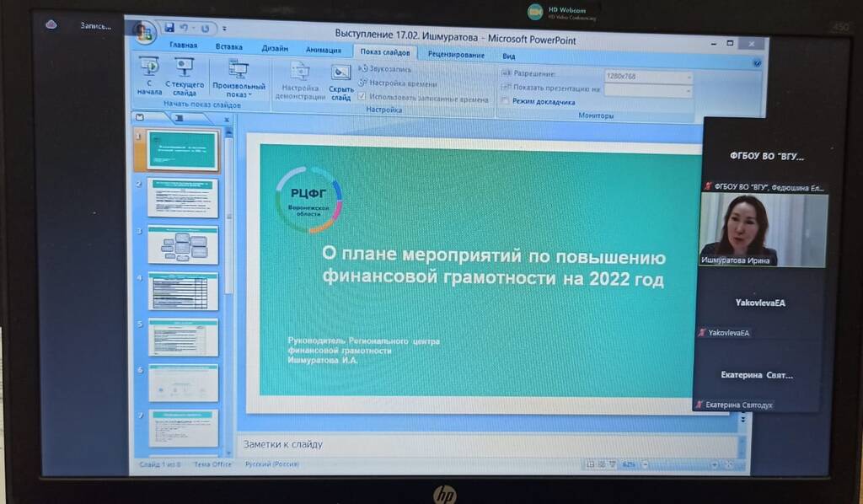Switch to the 'Анимация' tab
The height and width of the screenshot is (504, 863).
point(324,50)
